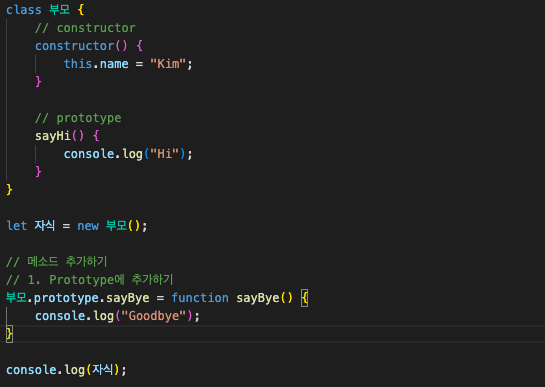Click the // 메소드 추가하기 comment
This screenshot has height=387, width=545.
pyautogui.click(x=57, y=261)
